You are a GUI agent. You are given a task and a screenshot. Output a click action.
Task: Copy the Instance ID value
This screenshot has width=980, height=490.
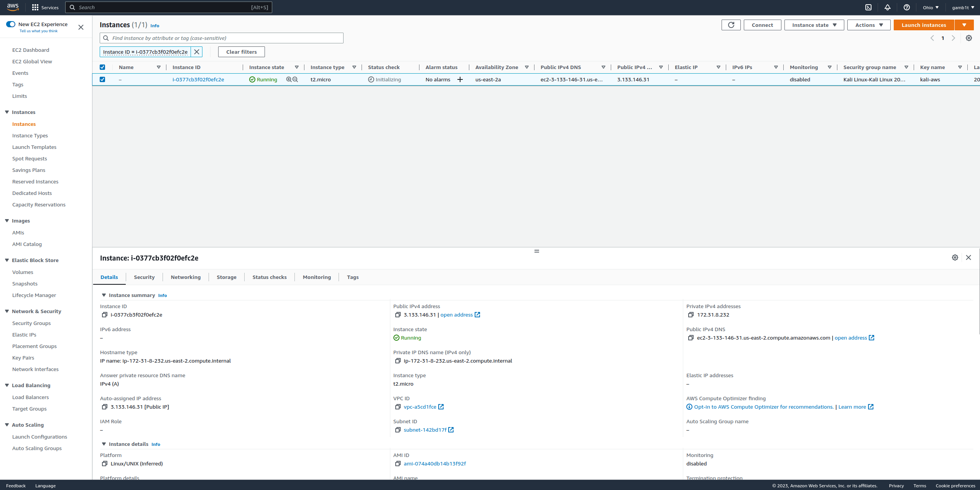pyautogui.click(x=104, y=315)
